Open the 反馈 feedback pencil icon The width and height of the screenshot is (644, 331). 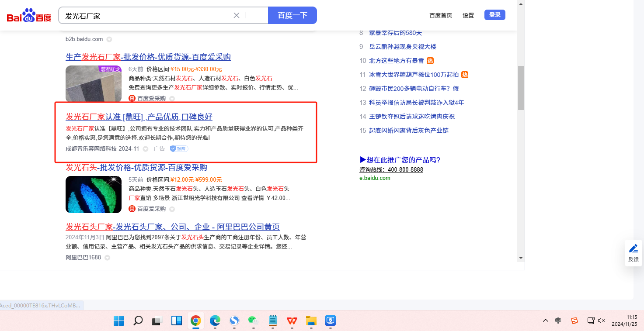click(x=633, y=248)
